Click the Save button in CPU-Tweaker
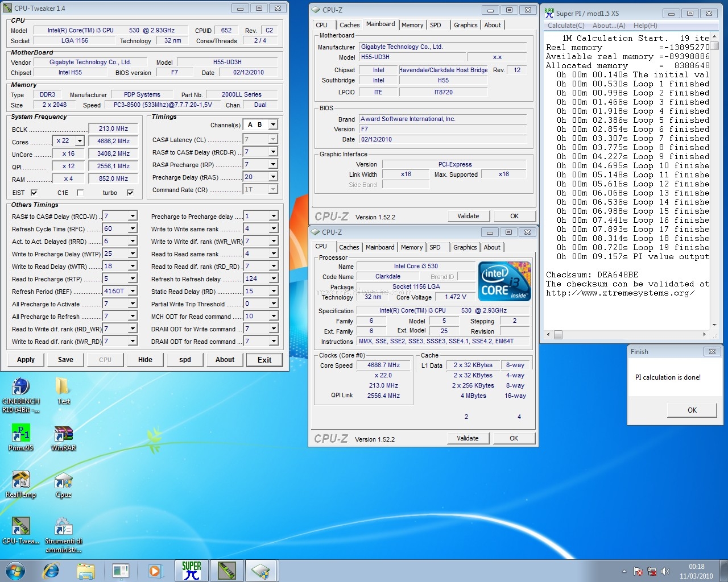Screen dimensions: 728x582 pyautogui.click(x=65, y=360)
